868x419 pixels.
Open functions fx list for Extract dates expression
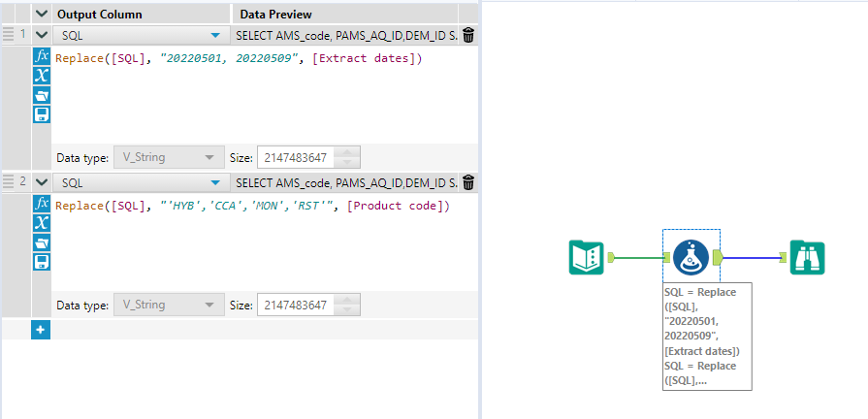tap(42, 56)
